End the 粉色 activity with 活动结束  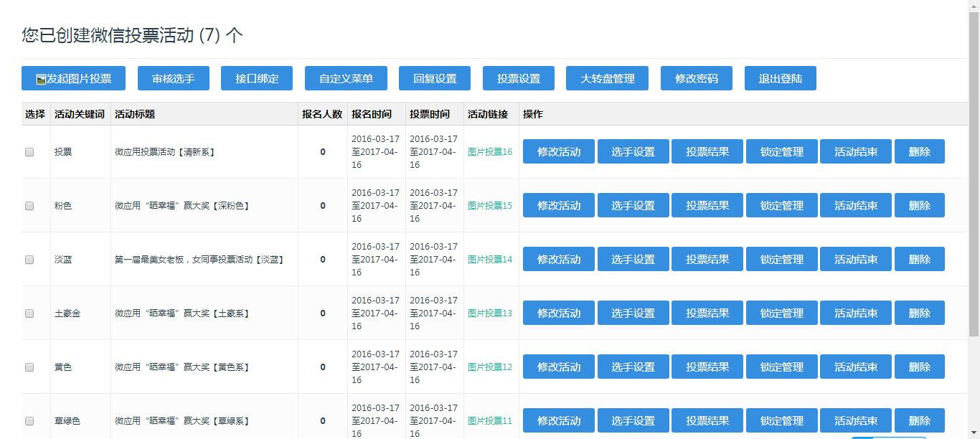pyautogui.click(x=856, y=205)
